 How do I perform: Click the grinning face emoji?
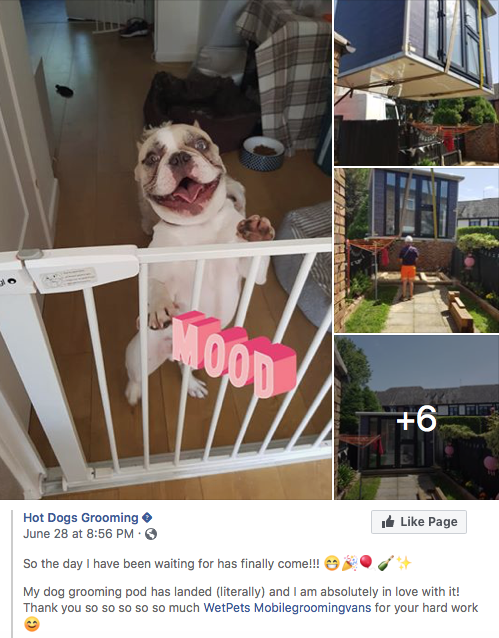point(332,564)
